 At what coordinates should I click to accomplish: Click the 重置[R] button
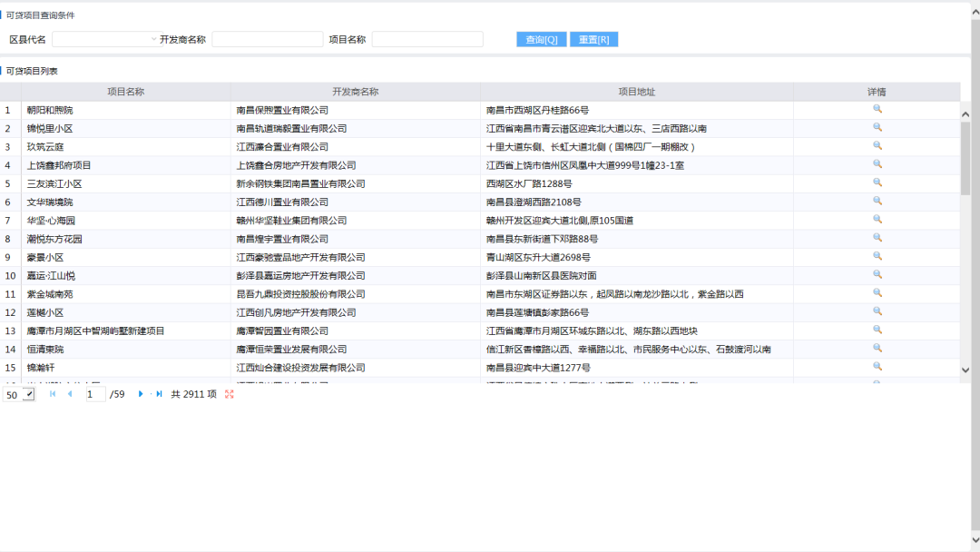(593, 39)
